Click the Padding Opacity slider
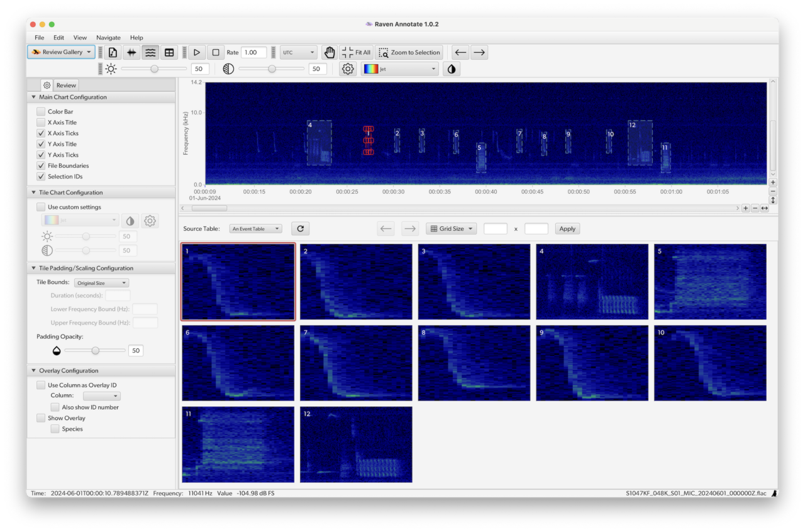The height and width of the screenshot is (532, 805). tap(95, 350)
